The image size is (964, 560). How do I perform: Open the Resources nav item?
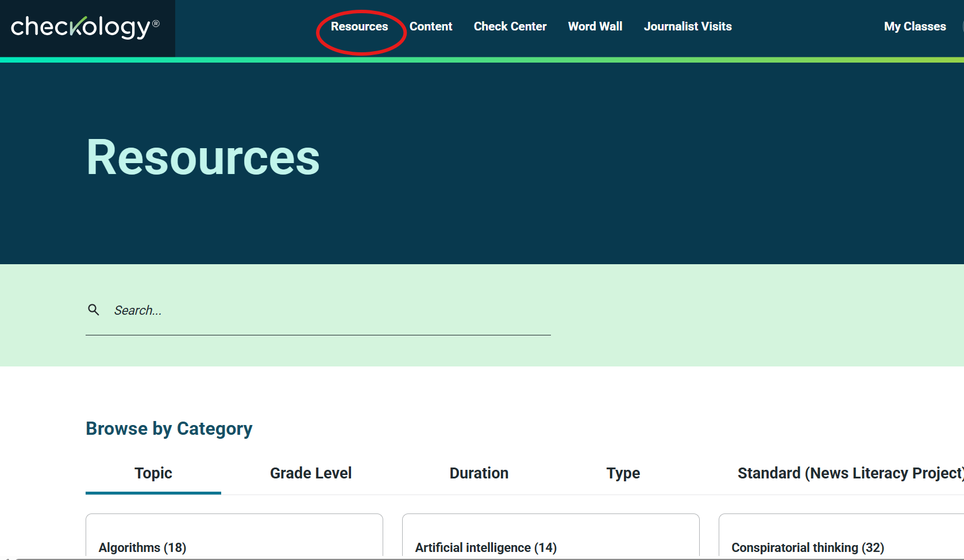point(359,26)
